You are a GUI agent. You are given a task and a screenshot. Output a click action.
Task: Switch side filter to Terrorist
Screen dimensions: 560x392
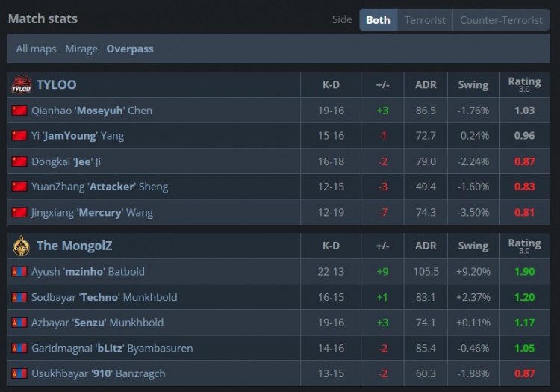pos(425,20)
